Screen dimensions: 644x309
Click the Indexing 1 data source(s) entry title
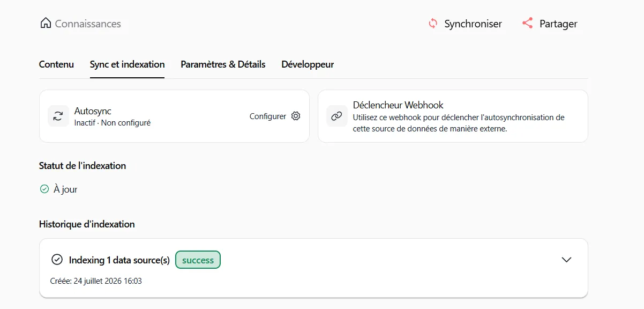point(119,260)
